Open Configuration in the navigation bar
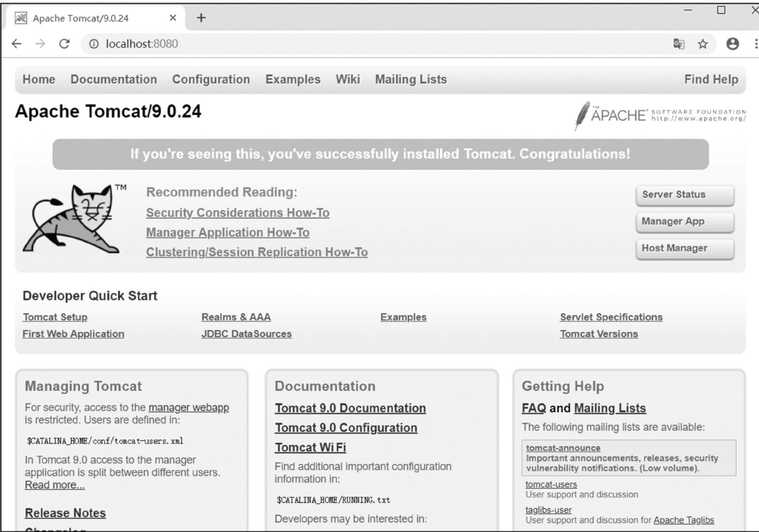This screenshot has height=532, width=759. pos(211,79)
